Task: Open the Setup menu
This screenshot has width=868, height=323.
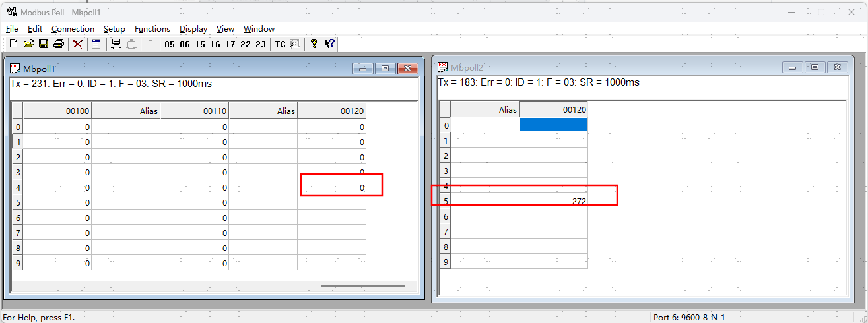Action: (x=114, y=29)
